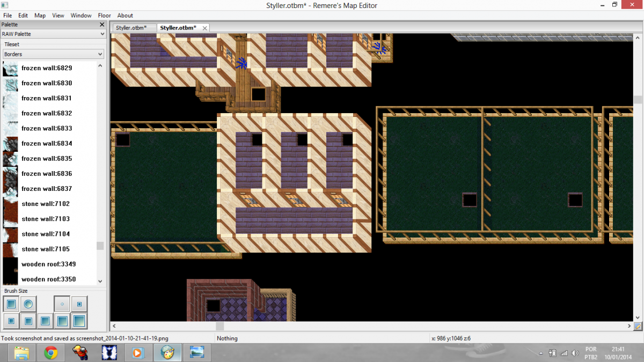The image size is (644, 362).
Task: Click the palette list scroll-down arrow
Action: 100,281
